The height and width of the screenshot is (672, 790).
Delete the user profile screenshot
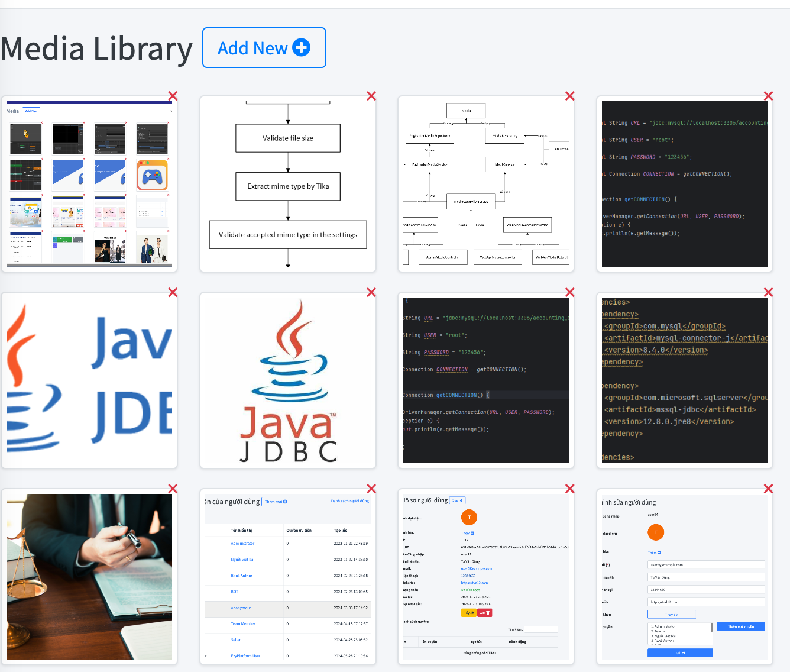570,489
